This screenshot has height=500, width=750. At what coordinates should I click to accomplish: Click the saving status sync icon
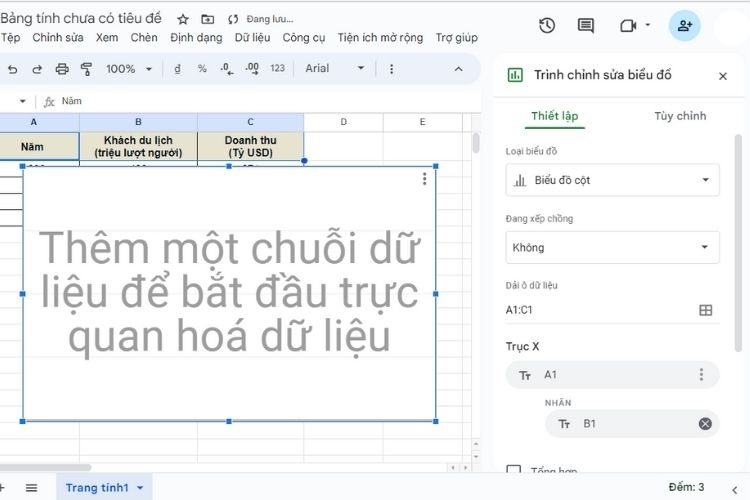click(x=233, y=20)
